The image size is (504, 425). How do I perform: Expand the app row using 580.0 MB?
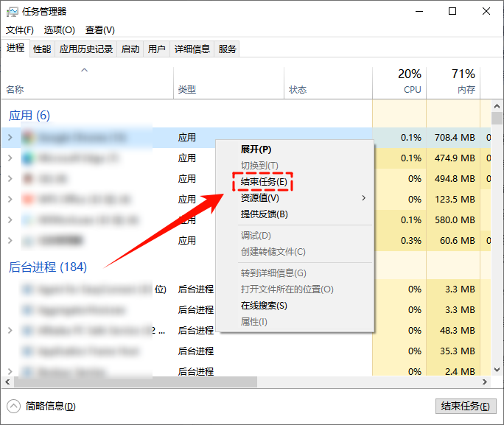pyautogui.click(x=10, y=219)
